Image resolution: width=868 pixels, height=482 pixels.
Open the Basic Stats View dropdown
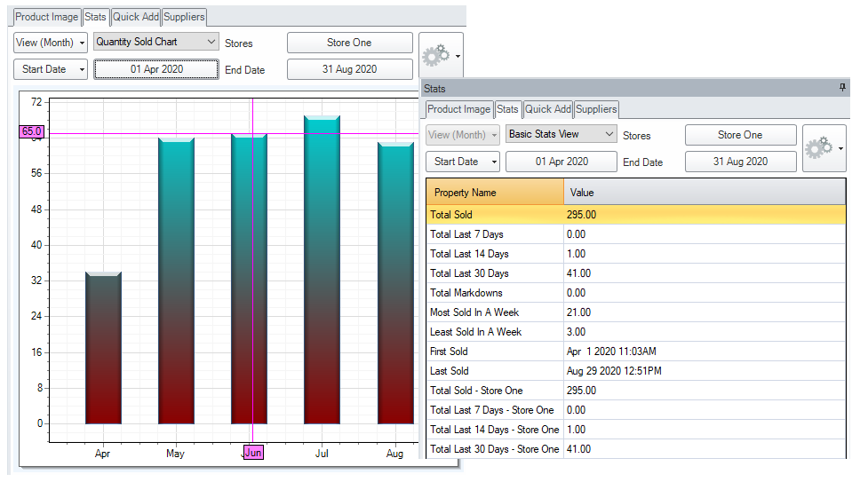[561, 134]
